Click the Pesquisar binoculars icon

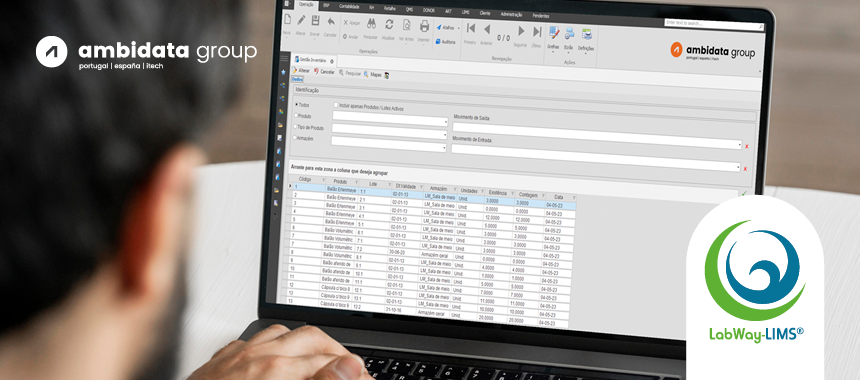coord(371,24)
